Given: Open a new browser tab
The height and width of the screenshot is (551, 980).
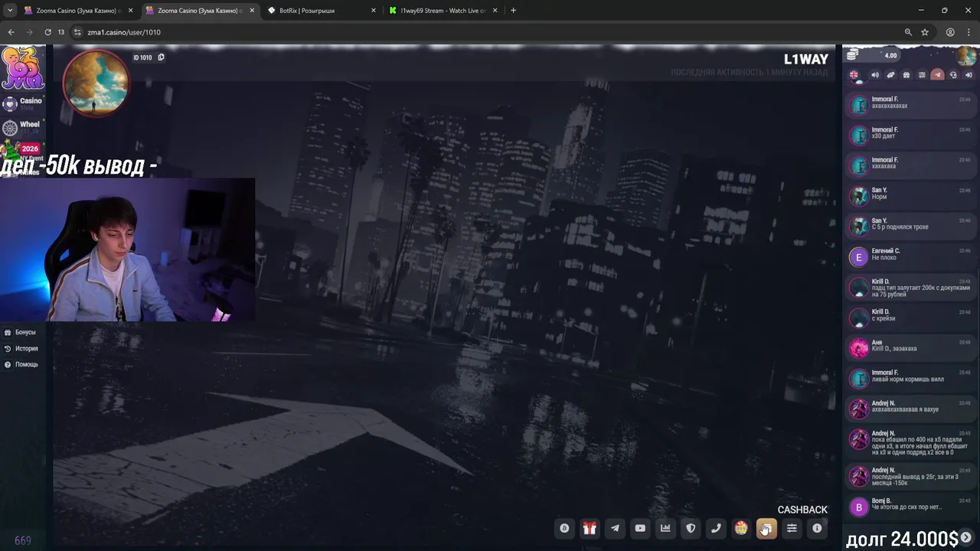Looking at the screenshot, I should 513,11.
